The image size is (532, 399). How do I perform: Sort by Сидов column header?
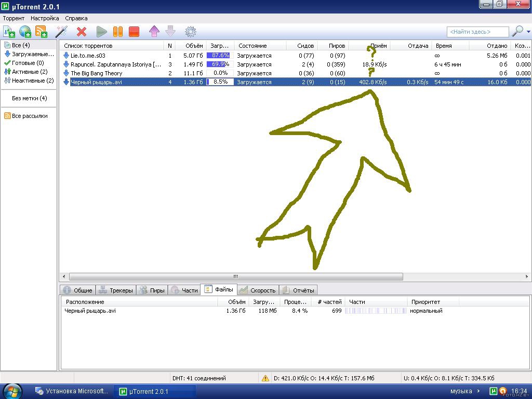(302, 46)
